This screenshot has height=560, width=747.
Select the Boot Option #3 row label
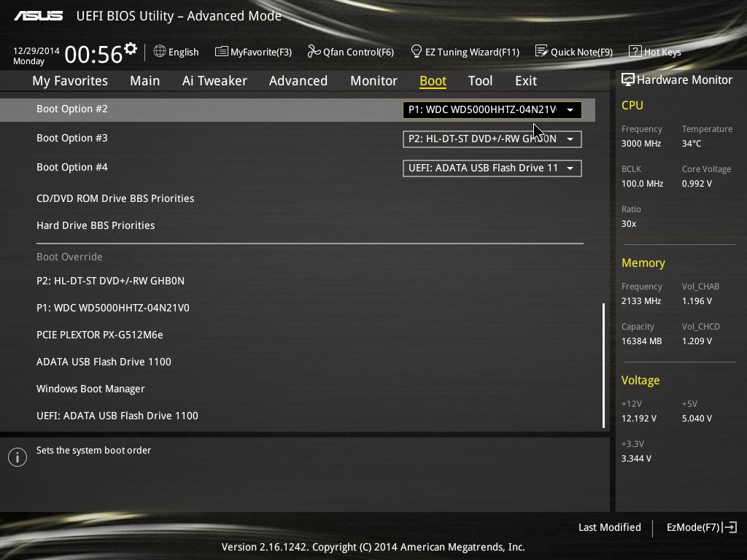(72, 138)
